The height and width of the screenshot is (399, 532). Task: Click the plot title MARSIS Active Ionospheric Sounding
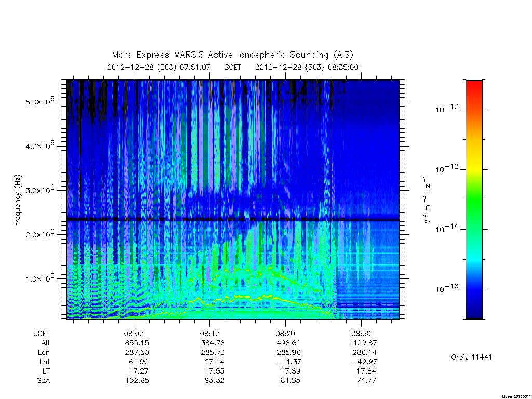[x=232, y=55]
